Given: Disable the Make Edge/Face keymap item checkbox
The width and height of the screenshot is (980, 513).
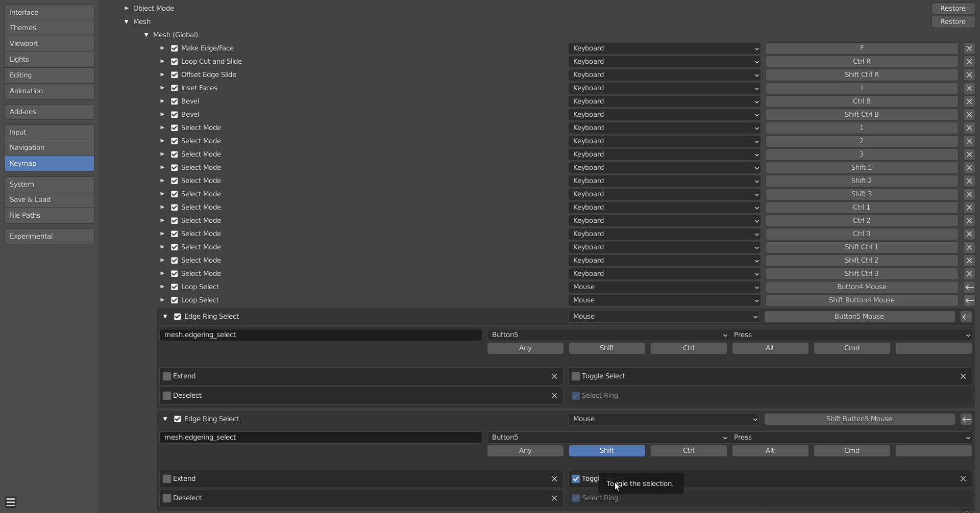Looking at the screenshot, I should click(175, 48).
